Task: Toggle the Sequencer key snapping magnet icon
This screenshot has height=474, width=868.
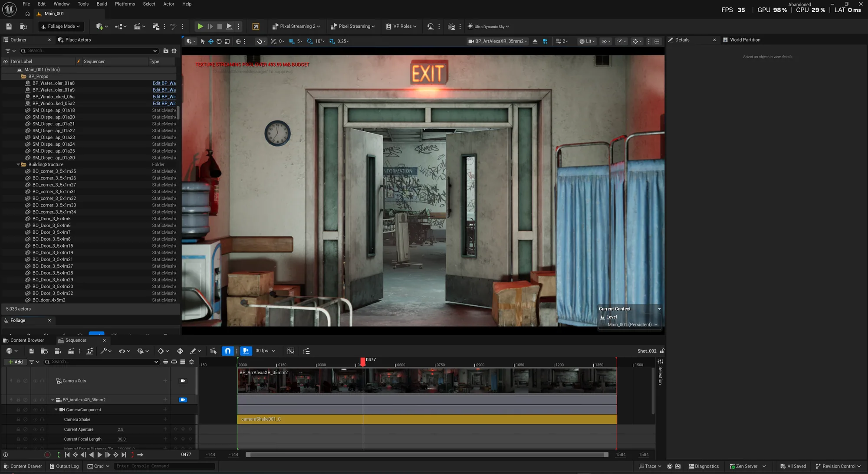Action: tap(227, 351)
